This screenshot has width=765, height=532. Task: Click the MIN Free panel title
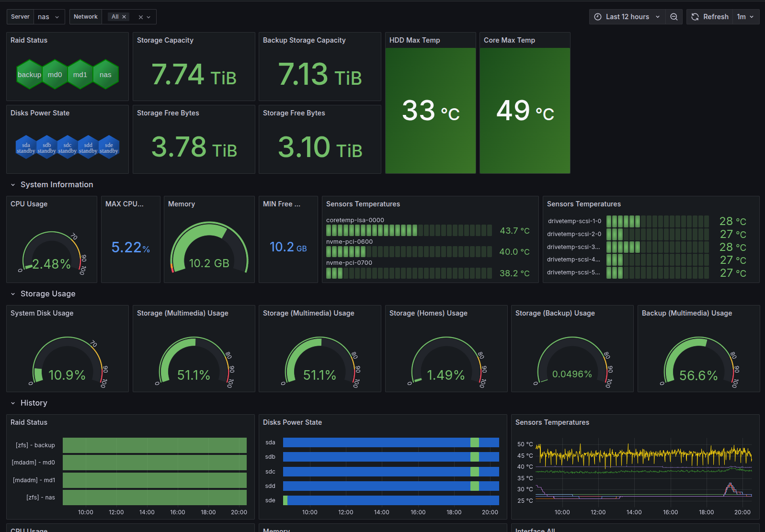pos(282,204)
